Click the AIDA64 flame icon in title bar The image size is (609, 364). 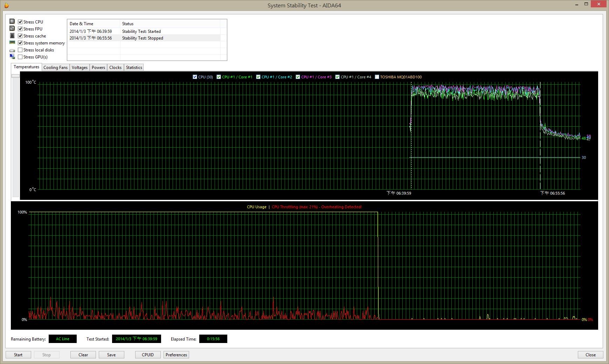click(x=6, y=5)
